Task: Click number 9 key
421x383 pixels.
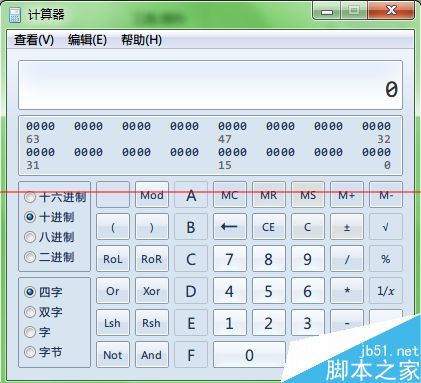Action: point(308,259)
